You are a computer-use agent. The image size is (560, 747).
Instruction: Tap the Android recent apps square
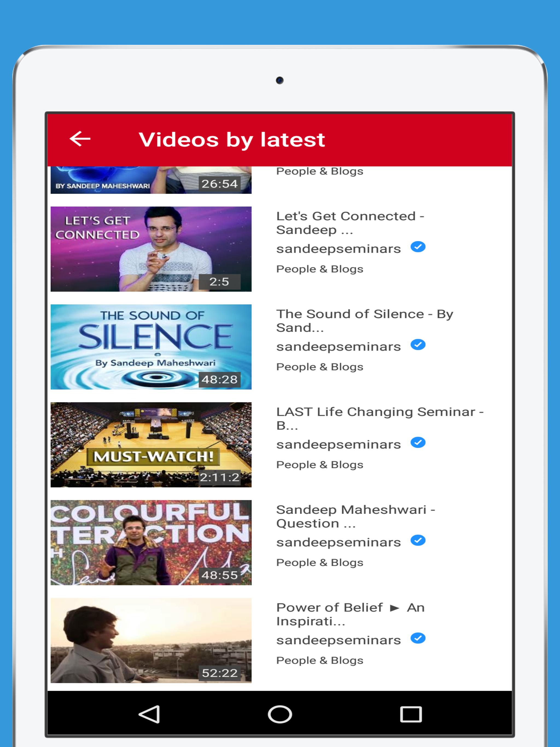pos(411,714)
